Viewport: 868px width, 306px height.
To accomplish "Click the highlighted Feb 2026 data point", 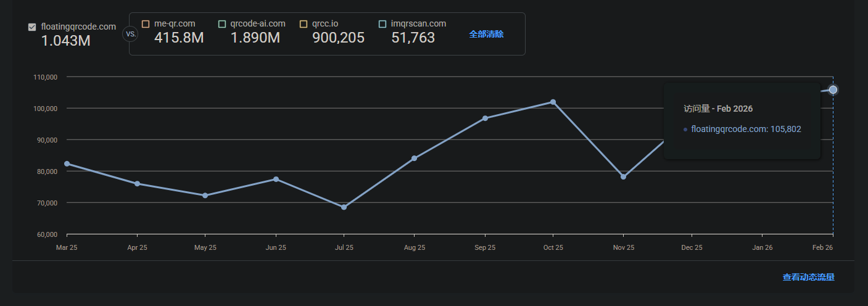I will pyautogui.click(x=833, y=90).
